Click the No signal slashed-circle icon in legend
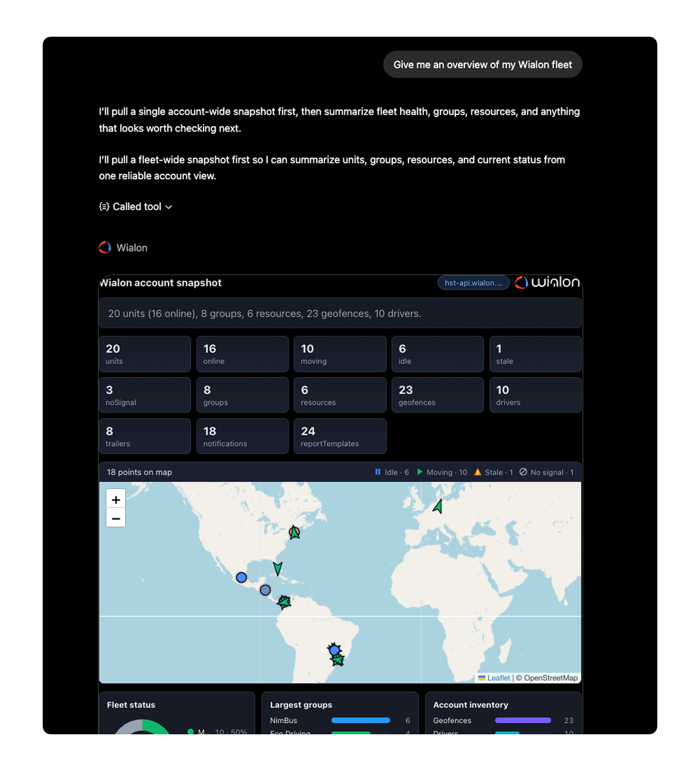The height and width of the screenshot is (771, 700). click(x=523, y=472)
